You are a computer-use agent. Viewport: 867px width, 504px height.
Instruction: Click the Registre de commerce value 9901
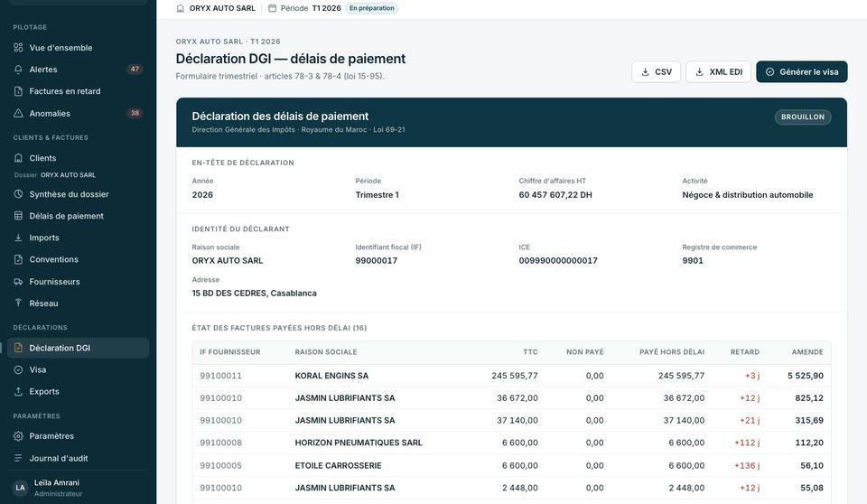[x=693, y=260]
